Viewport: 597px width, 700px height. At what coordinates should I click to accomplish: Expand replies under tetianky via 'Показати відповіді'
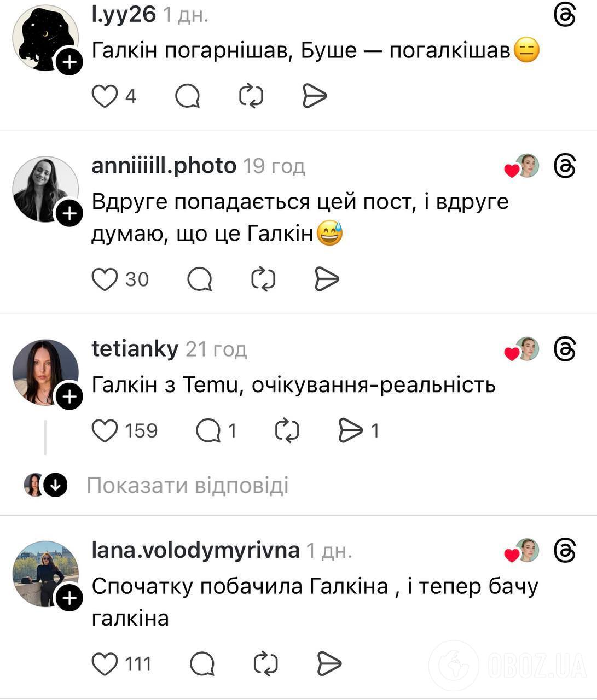coord(188,484)
